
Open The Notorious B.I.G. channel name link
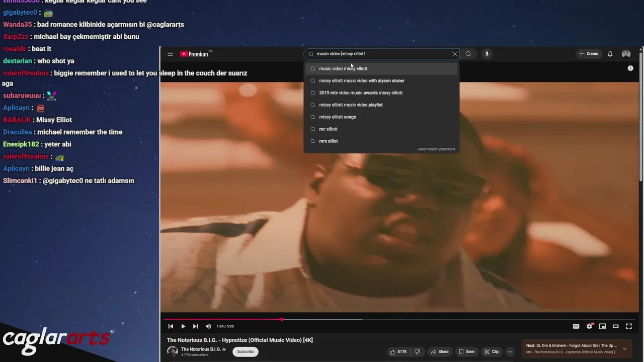coord(201,349)
